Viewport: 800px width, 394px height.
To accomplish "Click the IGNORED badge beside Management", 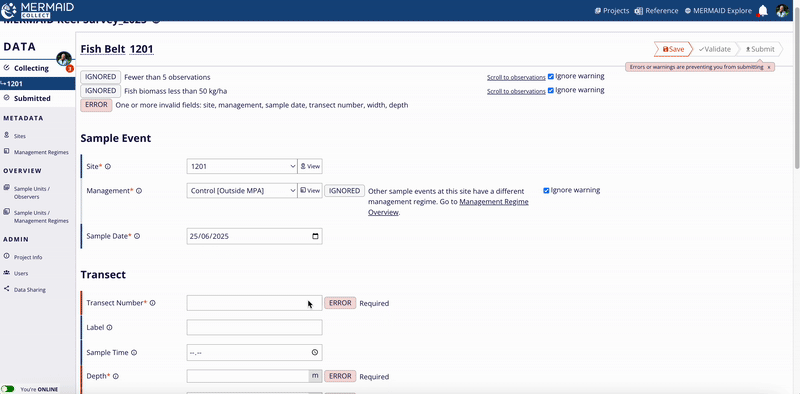I will click(344, 191).
